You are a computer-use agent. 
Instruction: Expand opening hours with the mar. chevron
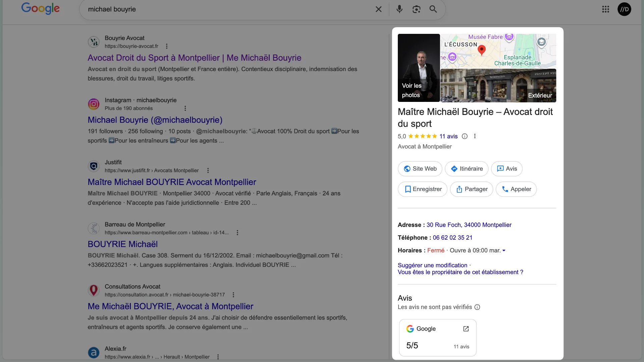tap(504, 250)
